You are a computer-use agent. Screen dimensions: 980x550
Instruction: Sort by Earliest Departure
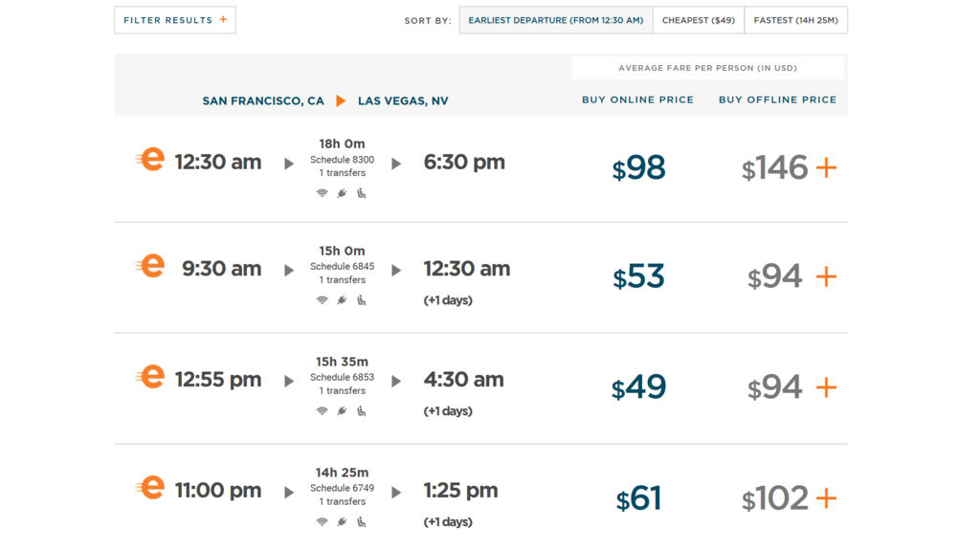point(555,20)
